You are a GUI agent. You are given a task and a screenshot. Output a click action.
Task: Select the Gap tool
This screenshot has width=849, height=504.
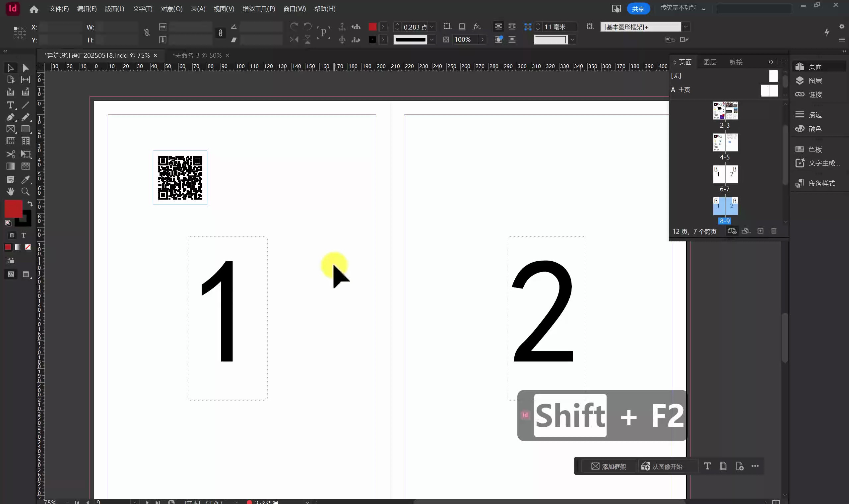pos(26,80)
